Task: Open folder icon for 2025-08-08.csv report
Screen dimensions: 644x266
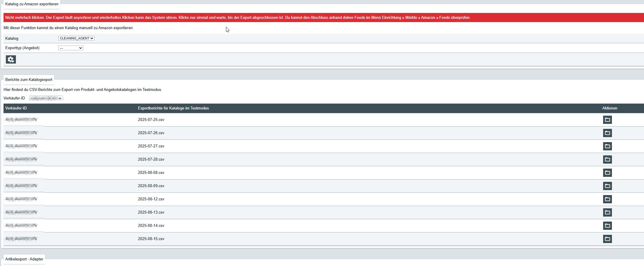Action: point(607,173)
